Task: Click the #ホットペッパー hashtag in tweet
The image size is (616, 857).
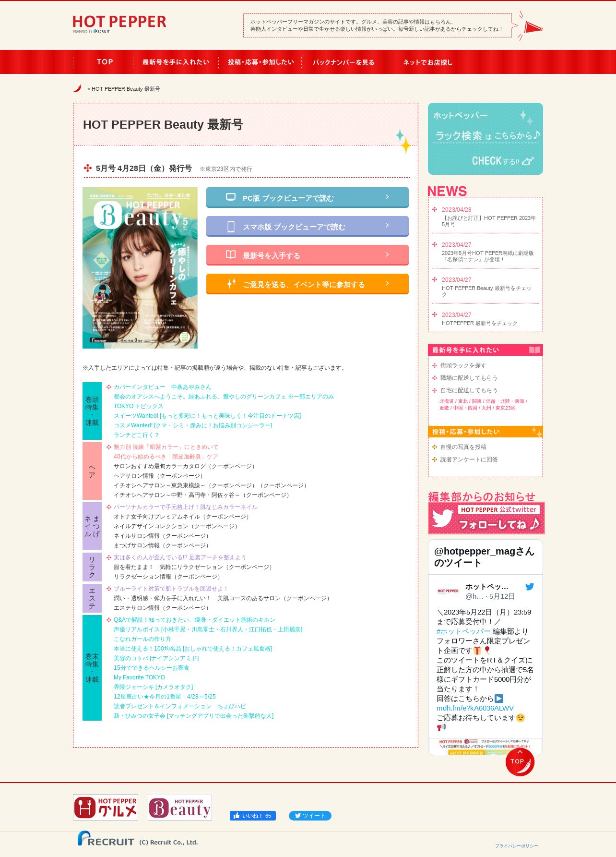Action: pyautogui.click(x=463, y=631)
